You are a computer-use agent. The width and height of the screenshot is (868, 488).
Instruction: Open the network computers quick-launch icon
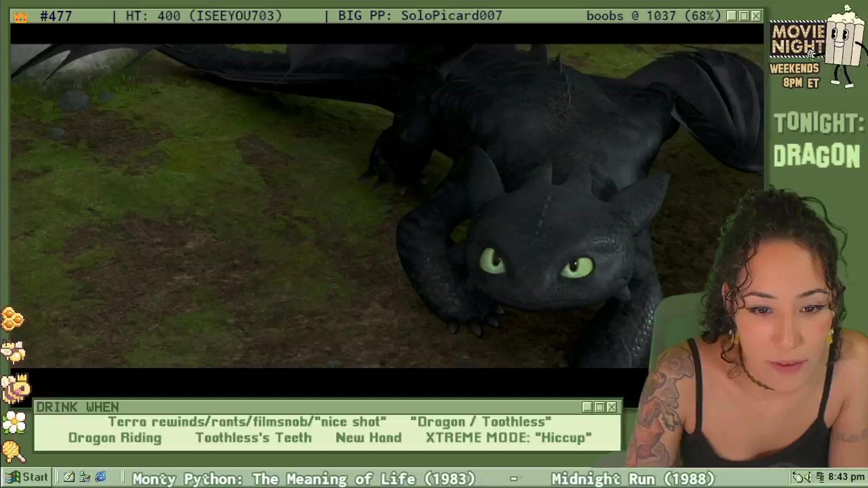(85, 477)
